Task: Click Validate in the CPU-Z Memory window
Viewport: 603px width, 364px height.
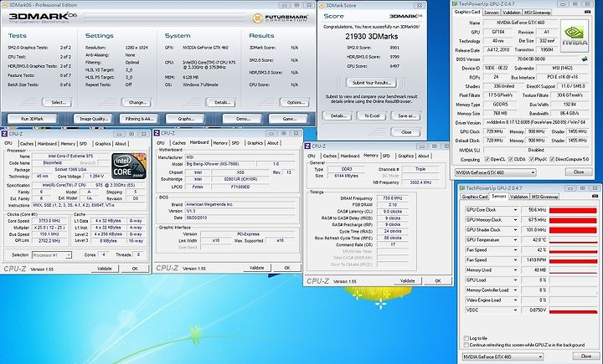Action: coord(407,281)
